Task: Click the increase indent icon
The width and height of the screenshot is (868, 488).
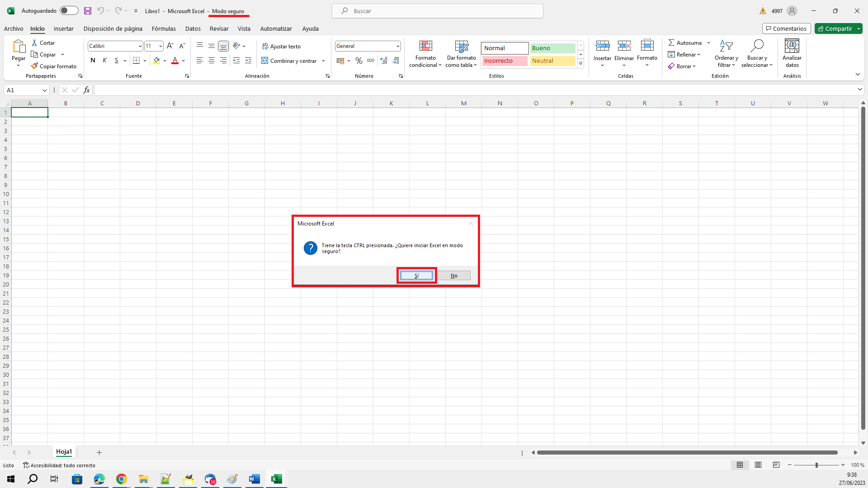Action: 248,61
